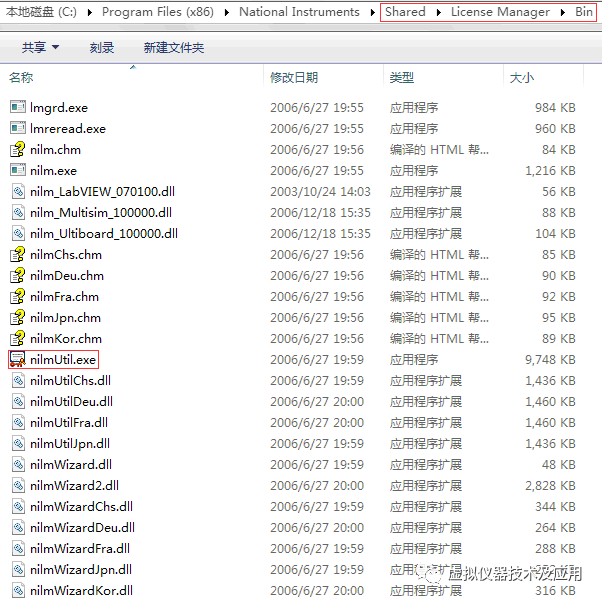Click file name nilmKor.chm
The image size is (602, 601).
66,338
